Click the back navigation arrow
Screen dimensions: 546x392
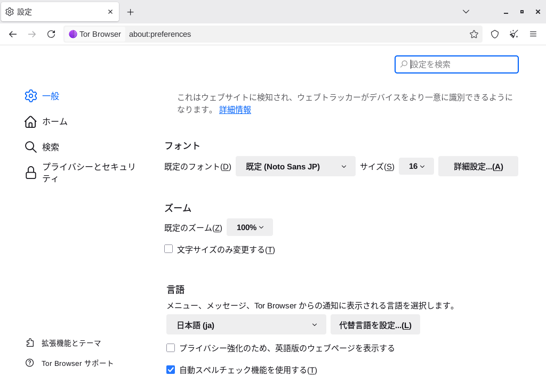click(13, 34)
